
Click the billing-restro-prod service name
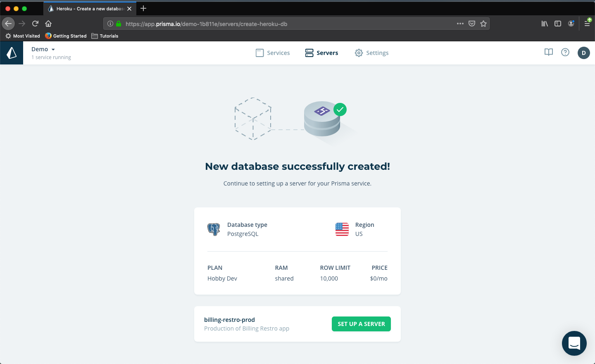pyautogui.click(x=229, y=320)
